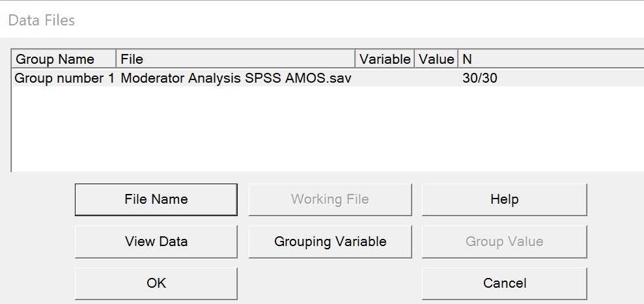Open Help for Data Files dialog

click(504, 199)
